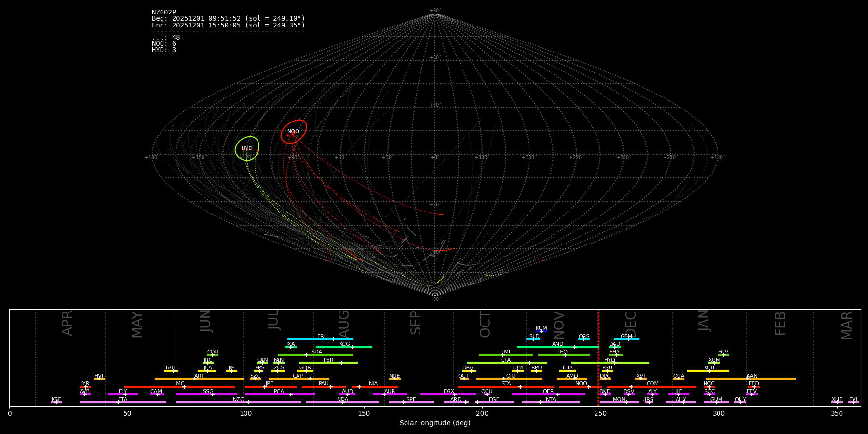The width and height of the screenshot is (868, 434).
Task: Click the TAH shower label in timeline
Action: click(170, 368)
